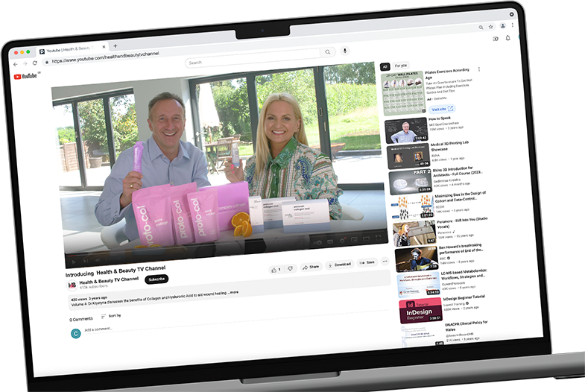Image resolution: width=585 pixels, height=392 pixels.
Task: Open the Wall Pilates ad thumbnail
Action: click(x=404, y=93)
